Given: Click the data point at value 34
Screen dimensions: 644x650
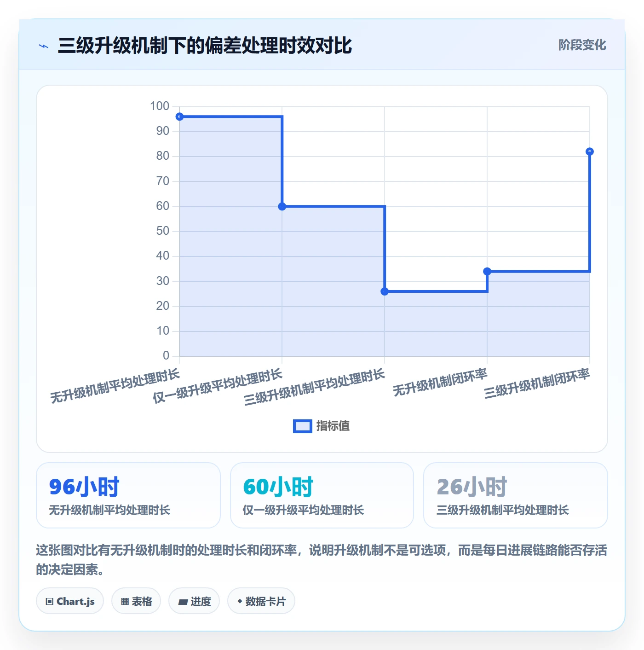Looking at the screenshot, I should tap(487, 272).
